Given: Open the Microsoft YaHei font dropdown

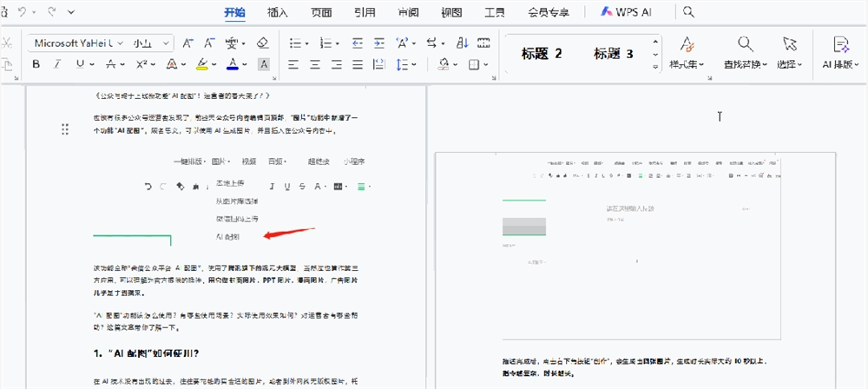Looking at the screenshot, I should (x=120, y=43).
